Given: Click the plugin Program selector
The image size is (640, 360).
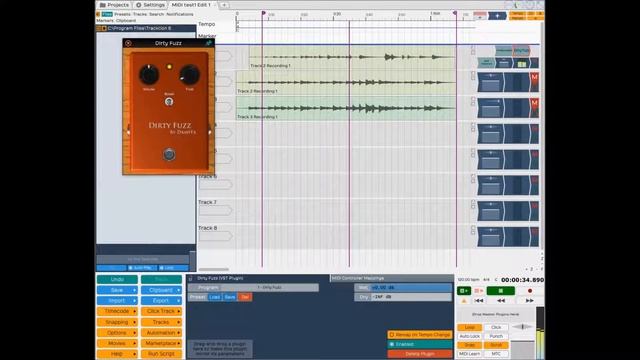Looking at the screenshot, I should [253, 288].
